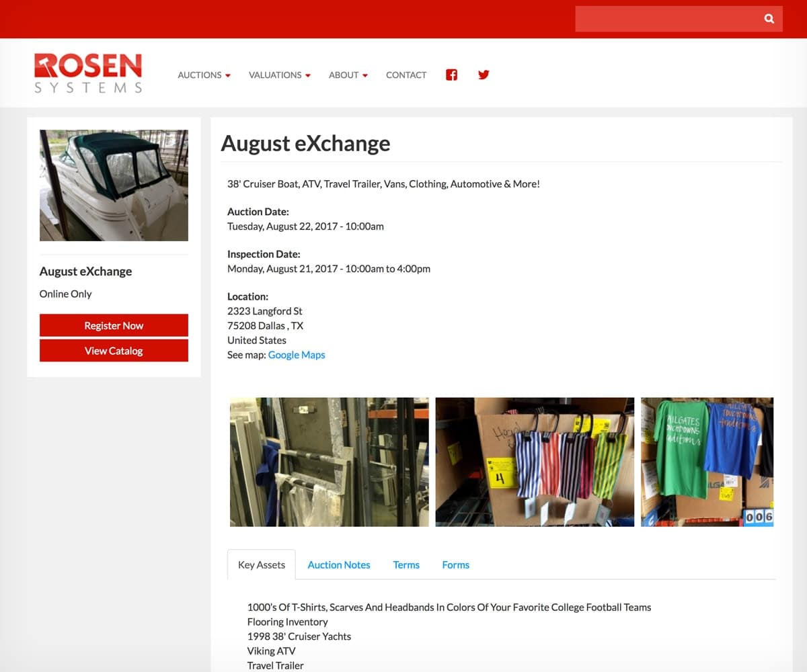
Task: Switch to the Forms tab
Action: pos(455,564)
